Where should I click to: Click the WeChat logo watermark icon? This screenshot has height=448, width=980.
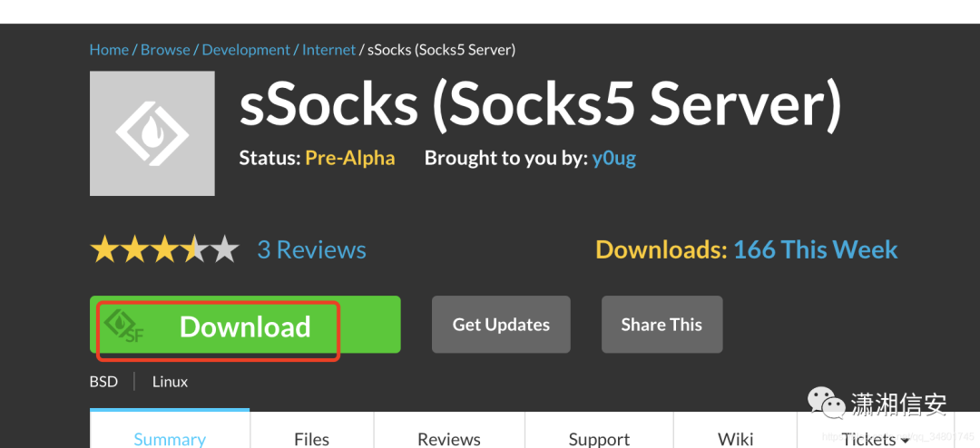[x=827, y=403]
